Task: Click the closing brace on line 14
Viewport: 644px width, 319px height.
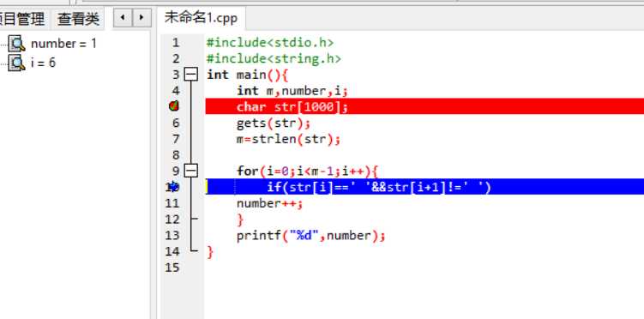Action: point(210,251)
